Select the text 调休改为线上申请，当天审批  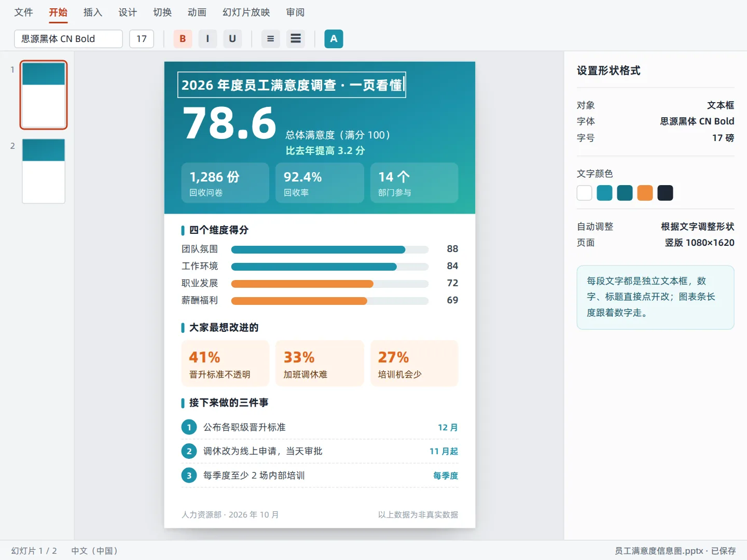263,451
